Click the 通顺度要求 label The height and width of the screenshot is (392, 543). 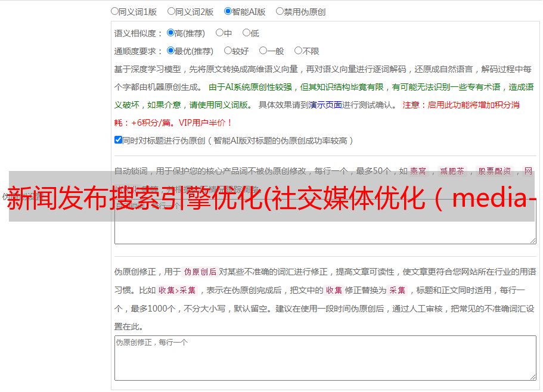138,52
